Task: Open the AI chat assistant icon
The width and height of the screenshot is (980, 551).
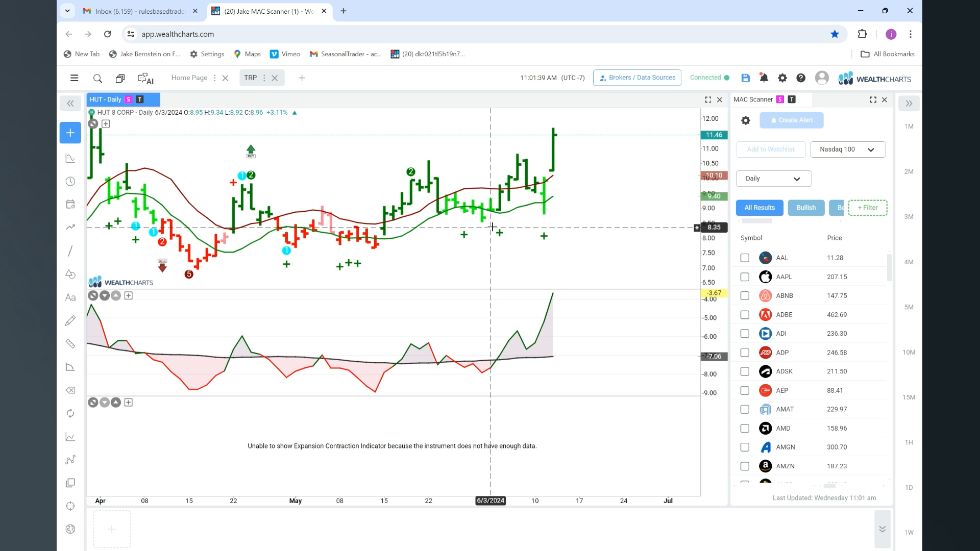Action: [145, 79]
